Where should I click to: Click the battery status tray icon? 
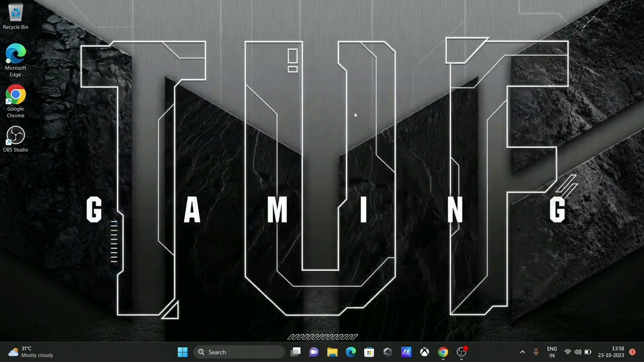[588, 352]
